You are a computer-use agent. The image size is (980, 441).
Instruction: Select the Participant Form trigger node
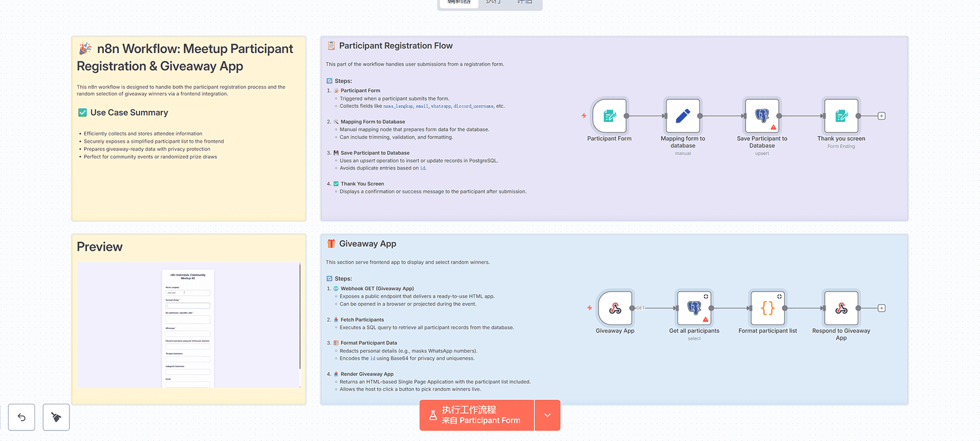click(610, 116)
